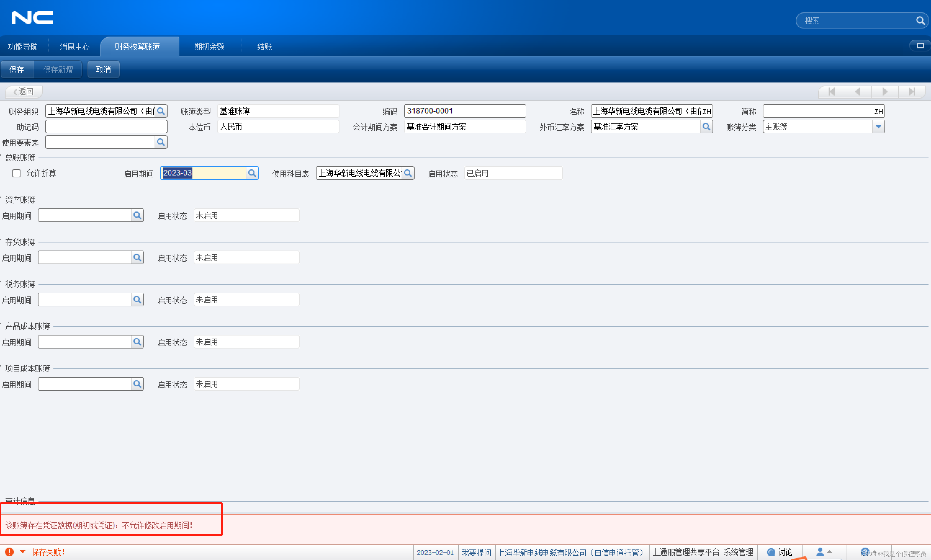The image size is (931, 560).
Task: Click the 保存 button
Action: pyautogui.click(x=17, y=70)
